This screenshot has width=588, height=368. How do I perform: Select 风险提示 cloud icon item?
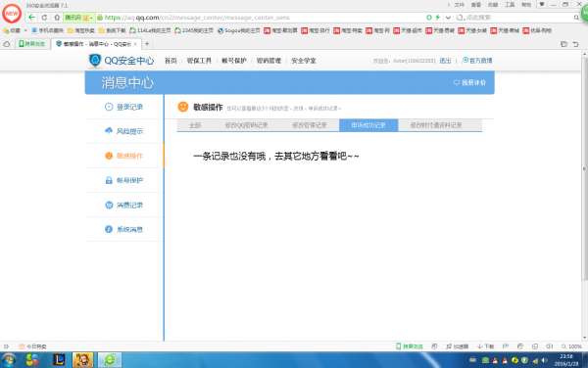point(124,131)
